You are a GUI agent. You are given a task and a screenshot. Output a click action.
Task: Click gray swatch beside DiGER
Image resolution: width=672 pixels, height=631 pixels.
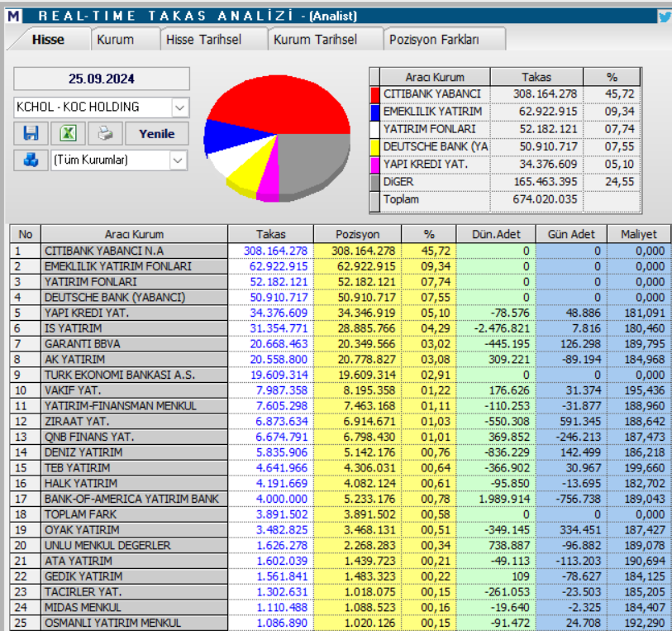[374, 182]
